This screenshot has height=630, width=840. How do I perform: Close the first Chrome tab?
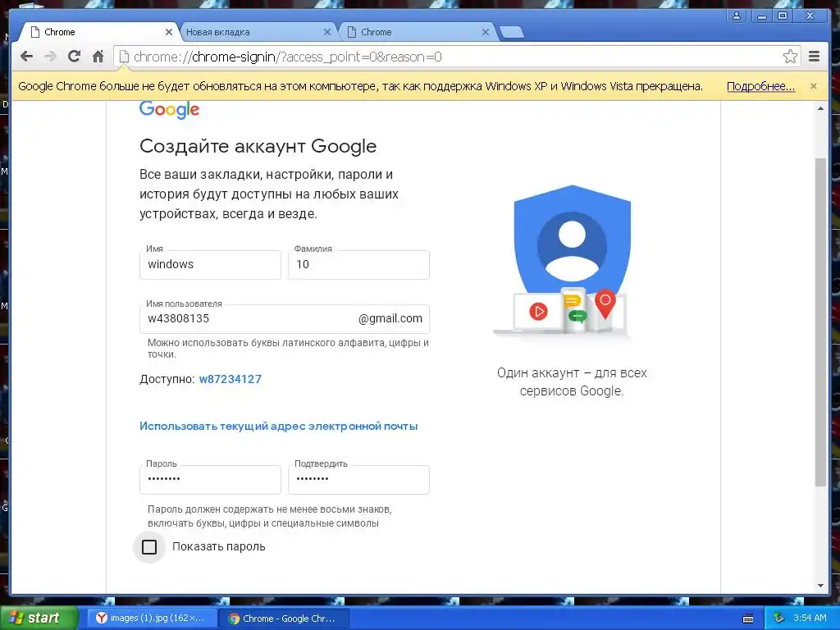(169, 32)
